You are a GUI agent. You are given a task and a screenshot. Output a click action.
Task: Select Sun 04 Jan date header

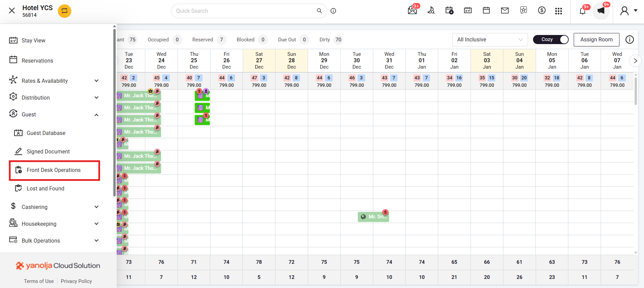[519, 61]
